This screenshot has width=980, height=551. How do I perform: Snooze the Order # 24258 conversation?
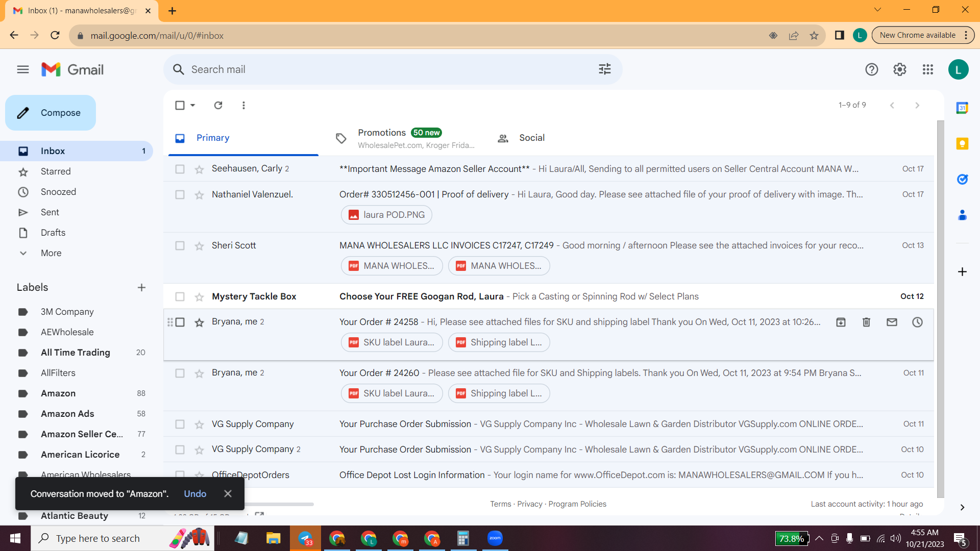(x=917, y=322)
